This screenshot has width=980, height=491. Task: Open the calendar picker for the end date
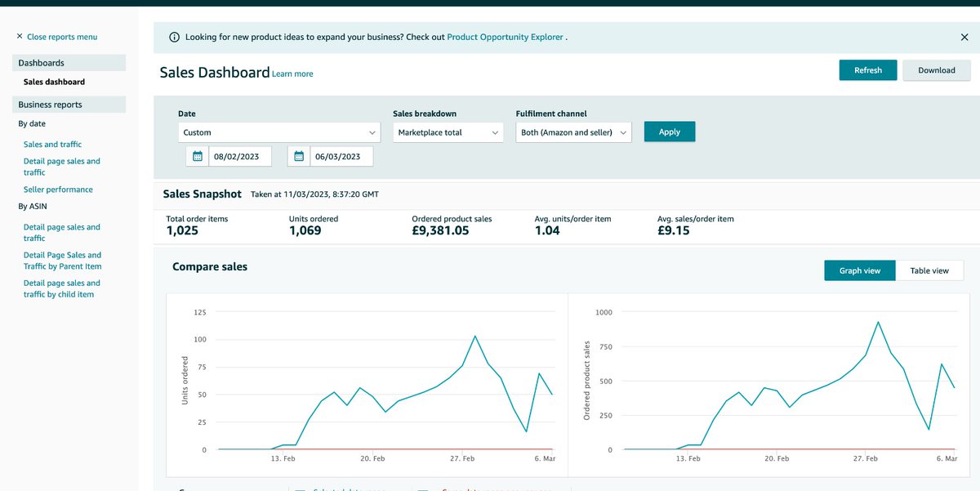point(299,156)
